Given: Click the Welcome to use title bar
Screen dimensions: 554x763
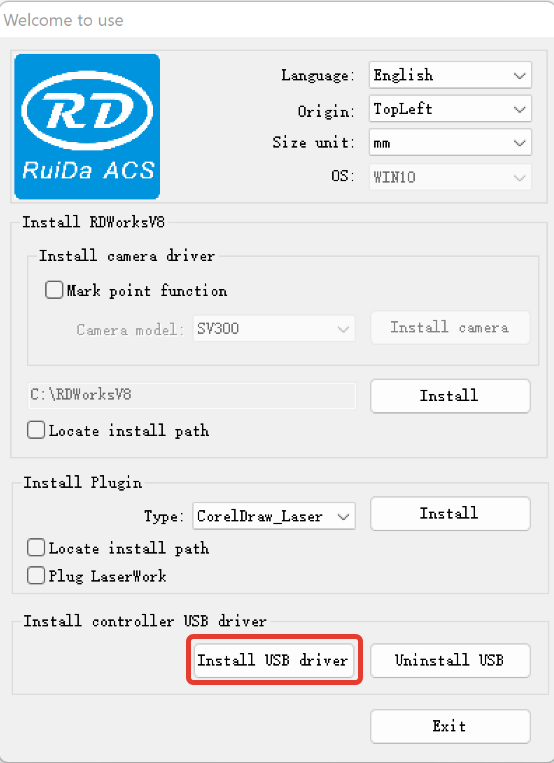Looking at the screenshot, I should 277,20.
